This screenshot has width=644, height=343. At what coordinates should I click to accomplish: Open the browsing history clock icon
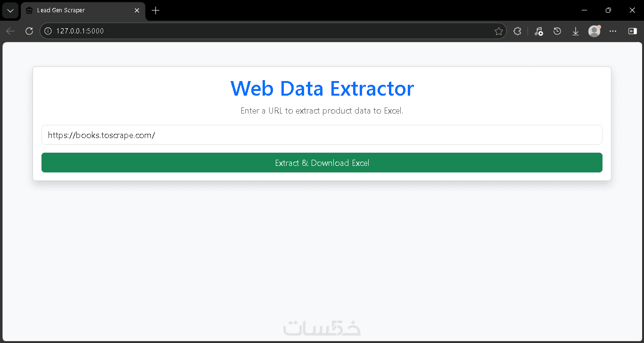point(557,31)
